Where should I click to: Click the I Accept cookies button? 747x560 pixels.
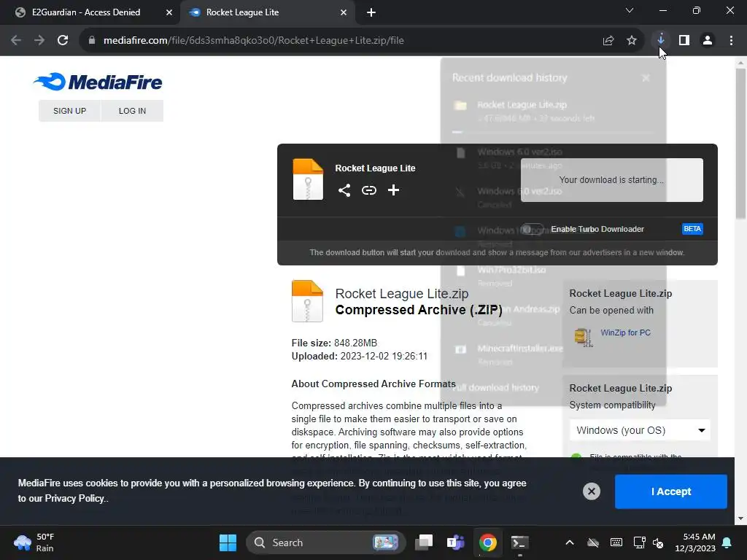tap(671, 491)
